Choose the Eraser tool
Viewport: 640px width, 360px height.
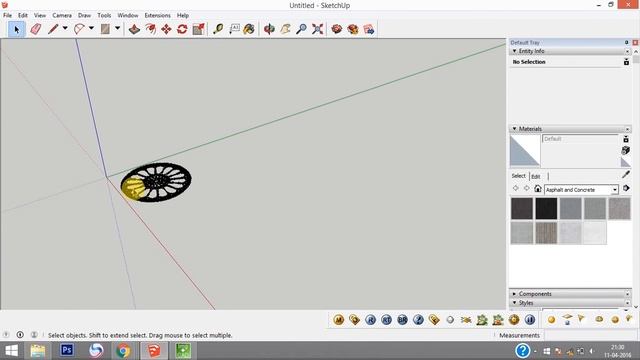click(36, 29)
